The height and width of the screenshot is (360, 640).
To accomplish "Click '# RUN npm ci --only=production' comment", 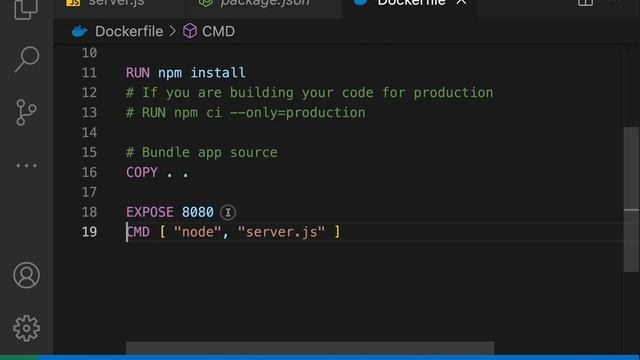I will [x=246, y=113].
